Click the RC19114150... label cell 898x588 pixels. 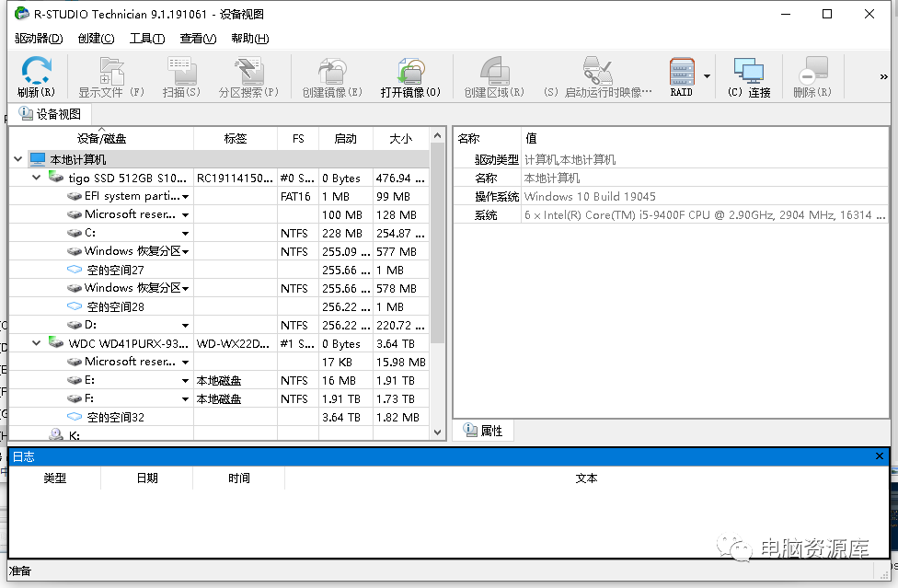(x=235, y=179)
